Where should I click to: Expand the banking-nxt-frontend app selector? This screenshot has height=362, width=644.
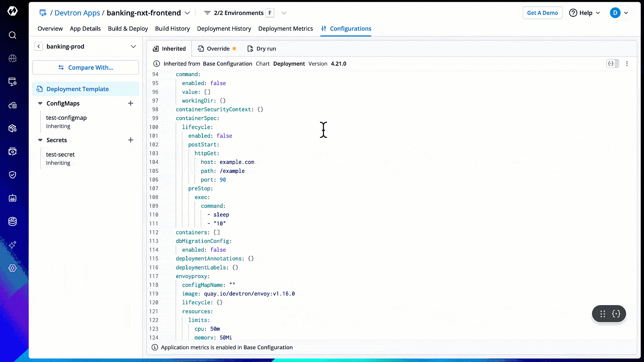coord(187,13)
